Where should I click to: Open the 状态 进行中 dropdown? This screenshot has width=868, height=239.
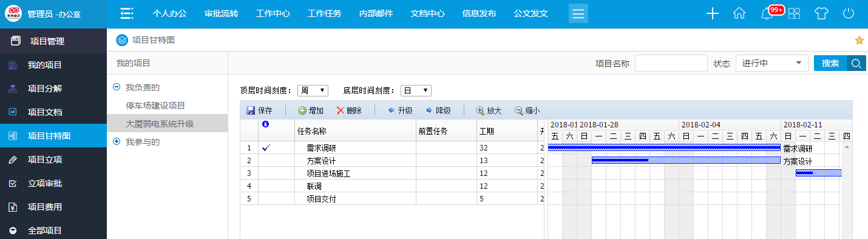point(772,63)
